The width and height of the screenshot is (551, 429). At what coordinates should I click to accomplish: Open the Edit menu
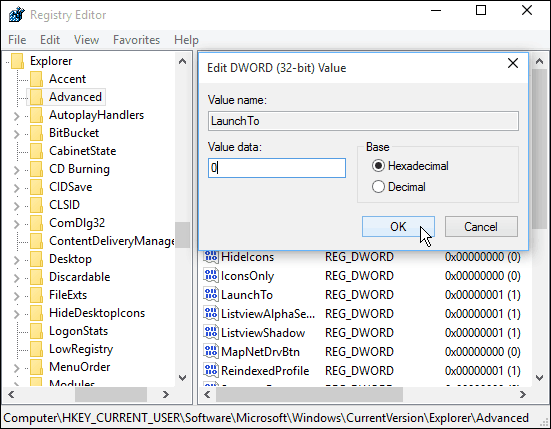click(50, 40)
